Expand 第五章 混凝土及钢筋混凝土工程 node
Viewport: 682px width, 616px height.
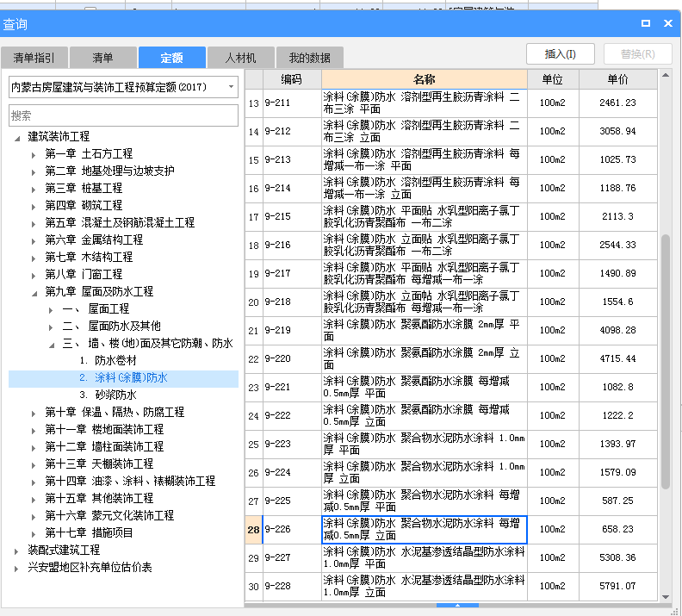click(x=34, y=224)
